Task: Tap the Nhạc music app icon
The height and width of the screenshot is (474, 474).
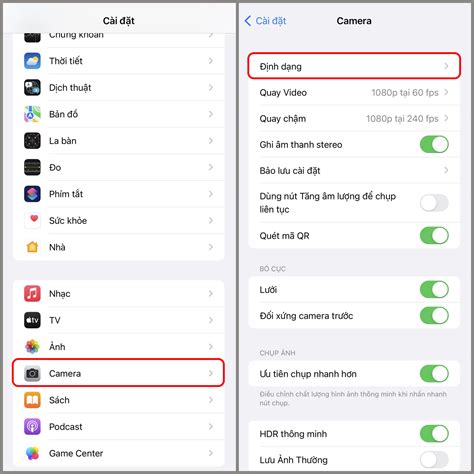Action: coord(32,294)
